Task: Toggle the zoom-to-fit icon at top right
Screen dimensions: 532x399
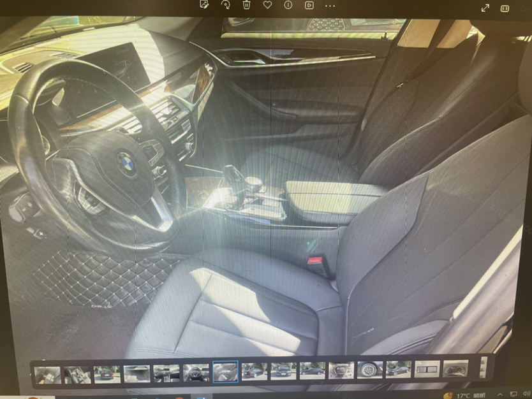Action: (x=505, y=8)
